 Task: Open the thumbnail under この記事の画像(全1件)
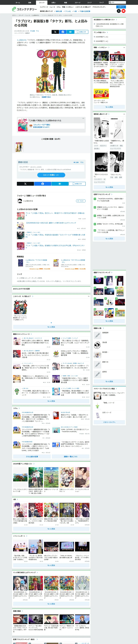coord(19,147)
